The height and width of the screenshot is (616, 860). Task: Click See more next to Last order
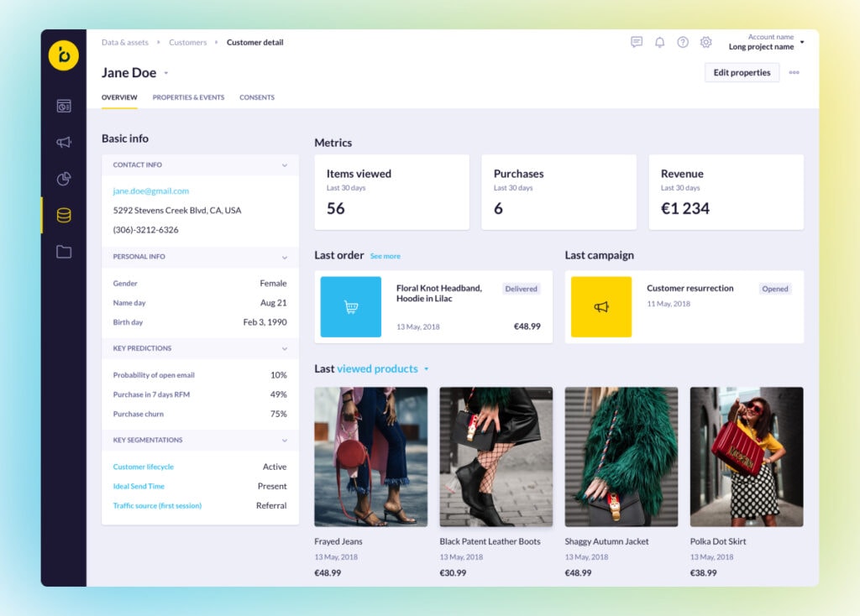385,256
